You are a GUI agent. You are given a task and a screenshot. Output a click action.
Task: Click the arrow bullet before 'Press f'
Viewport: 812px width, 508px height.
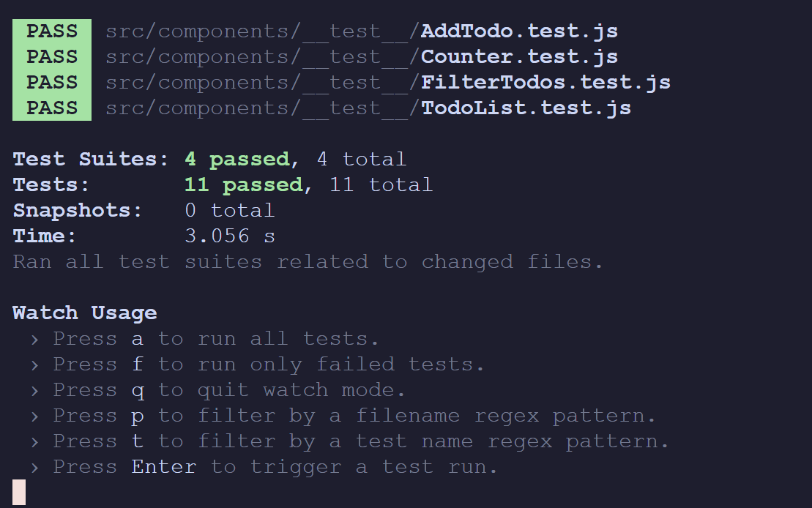[x=34, y=365]
